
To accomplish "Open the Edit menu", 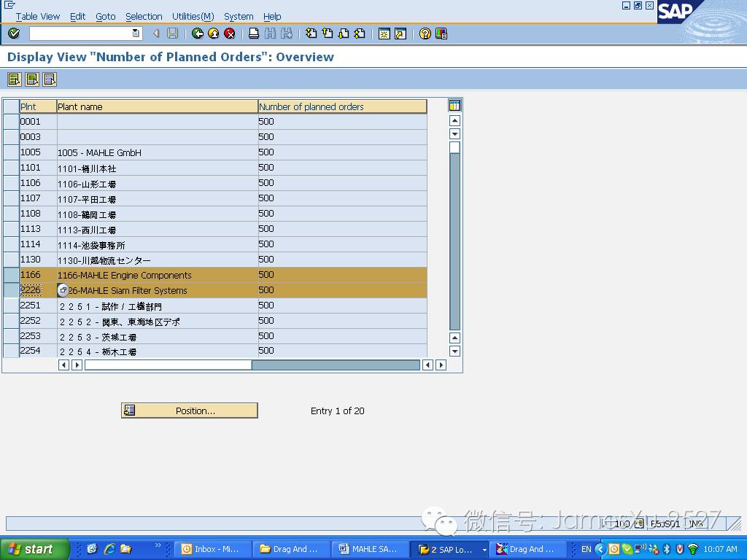I will coord(77,16).
